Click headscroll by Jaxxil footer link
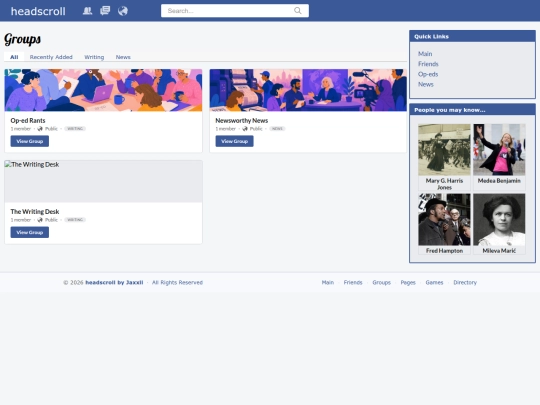The height and width of the screenshot is (405, 540). (114, 282)
